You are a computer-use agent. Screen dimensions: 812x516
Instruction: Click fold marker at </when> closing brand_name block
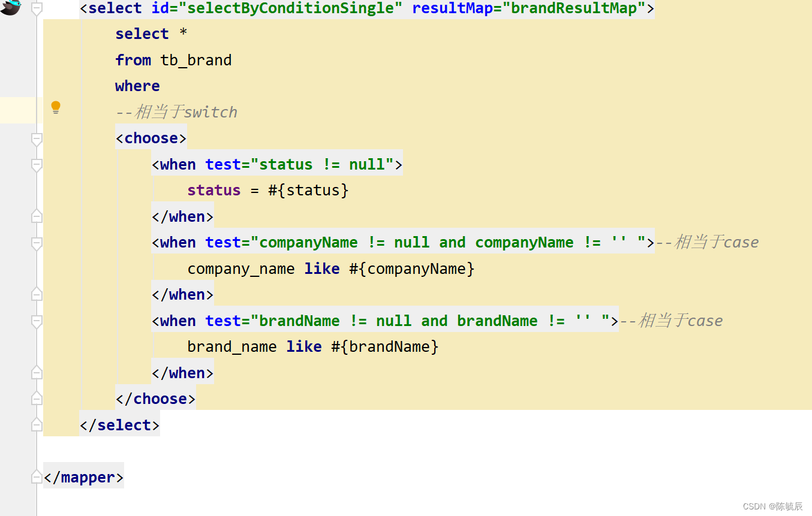37,373
